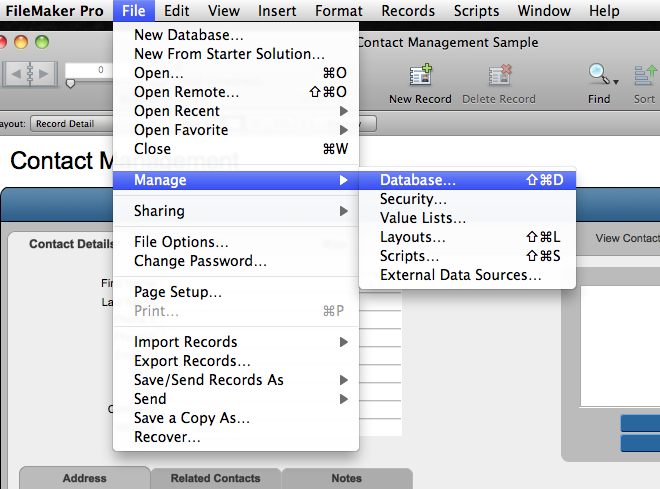The image size is (660, 489).
Task: Open the View menu
Action: tap(224, 11)
